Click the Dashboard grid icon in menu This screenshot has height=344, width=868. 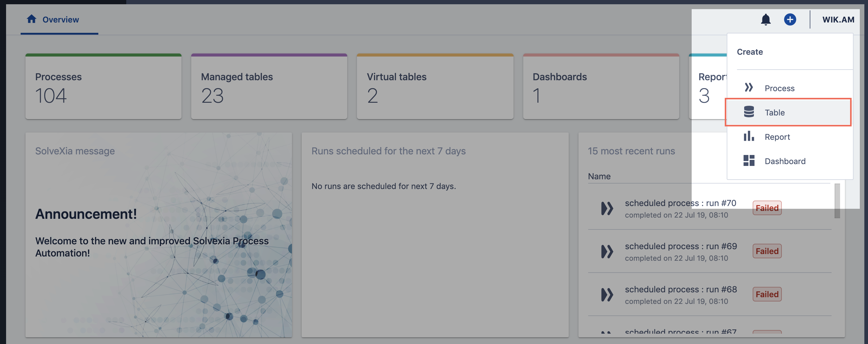748,160
